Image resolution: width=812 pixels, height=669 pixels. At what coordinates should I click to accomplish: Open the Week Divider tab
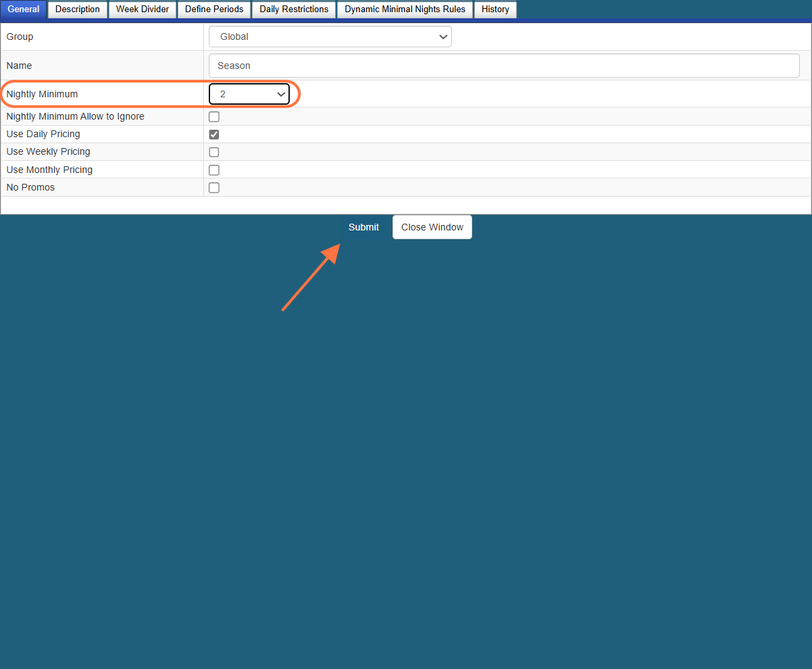(x=143, y=9)
